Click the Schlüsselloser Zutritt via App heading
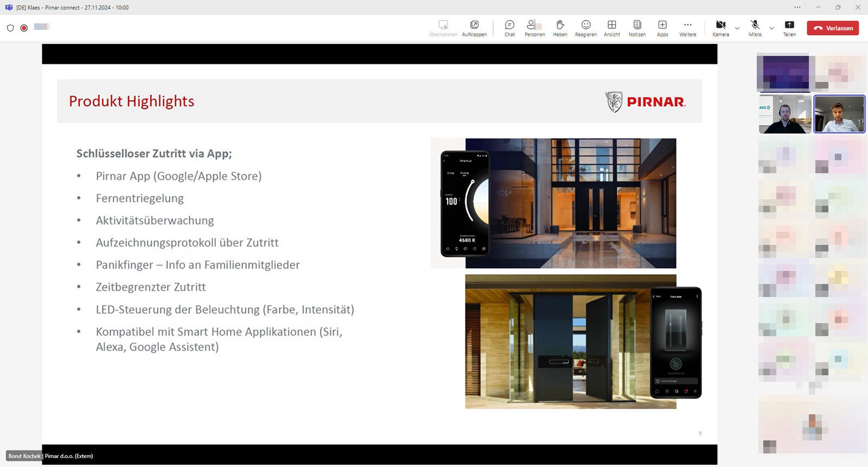Image resolution: width=868 pixels, height=467 pixels. pos(154,153)
